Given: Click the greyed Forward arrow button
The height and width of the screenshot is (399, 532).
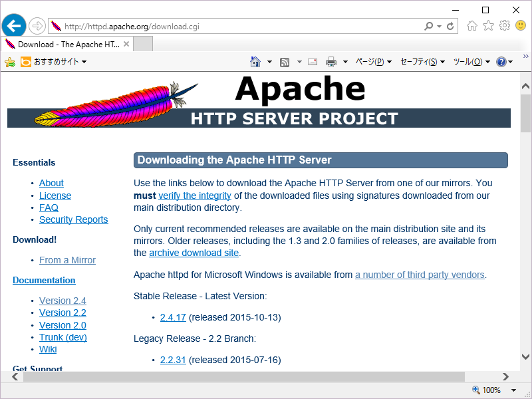Looking at the screenshot, I should point(37,26).
